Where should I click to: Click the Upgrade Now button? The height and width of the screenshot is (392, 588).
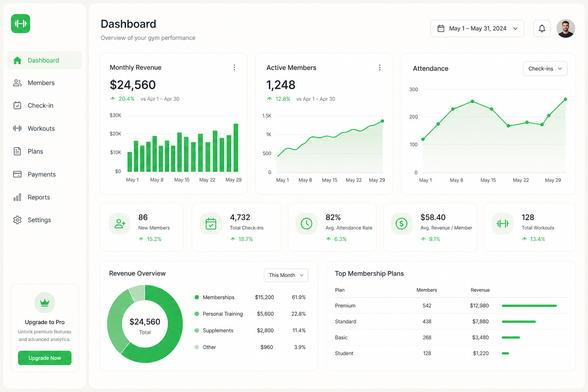coord(45,358)
